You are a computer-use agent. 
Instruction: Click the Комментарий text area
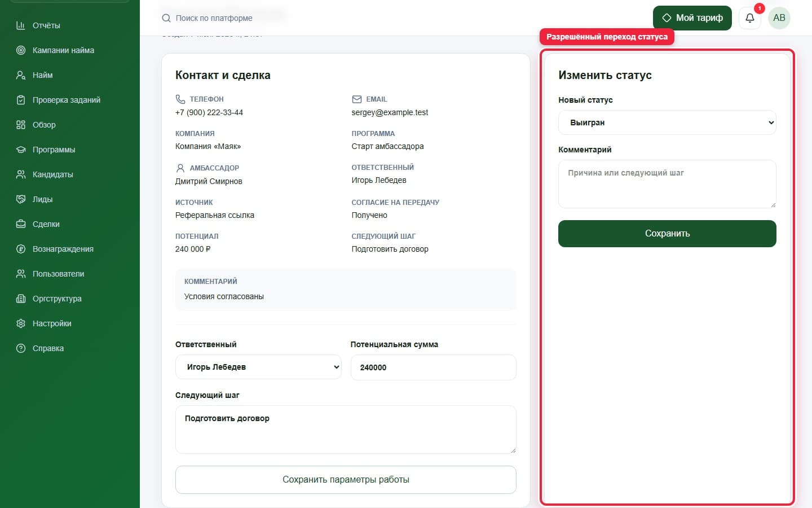(x=667, y=184)
